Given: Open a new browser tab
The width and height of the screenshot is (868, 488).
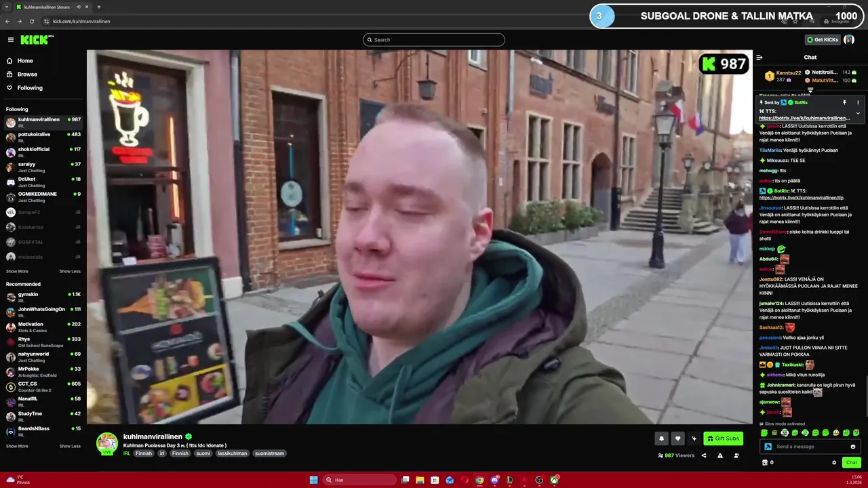Looking at the screenshot, I should point(98,7).
